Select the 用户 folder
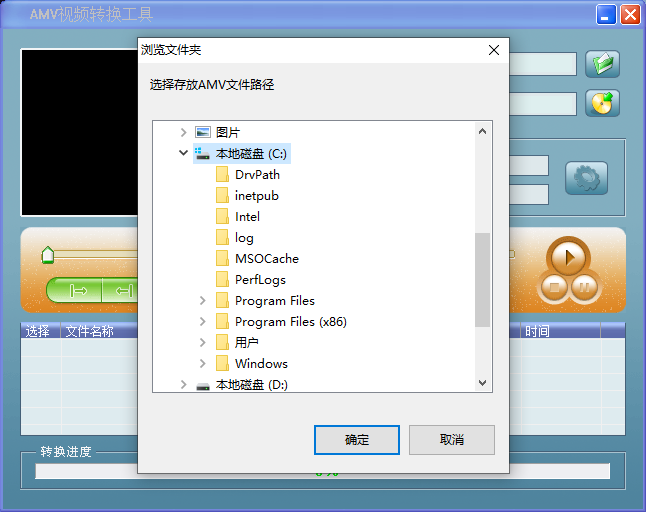The height and width of the screenshot is (512, 646). click(x=237, y=343)
